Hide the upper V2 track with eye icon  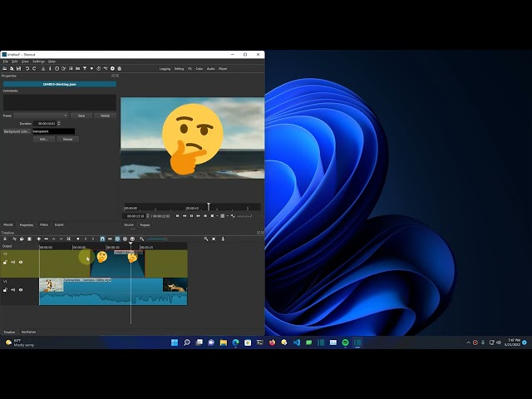point(21,263)
